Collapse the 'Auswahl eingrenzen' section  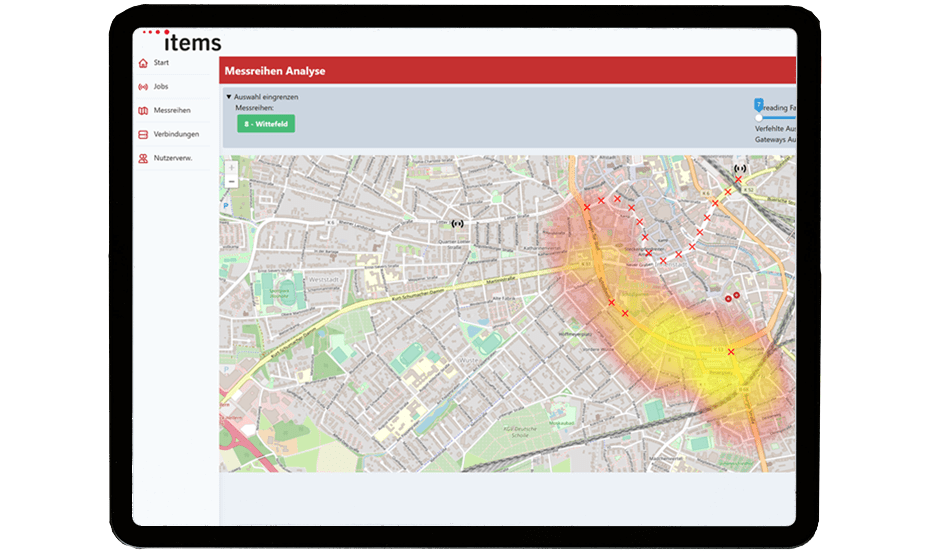click(x=229, y=97)
